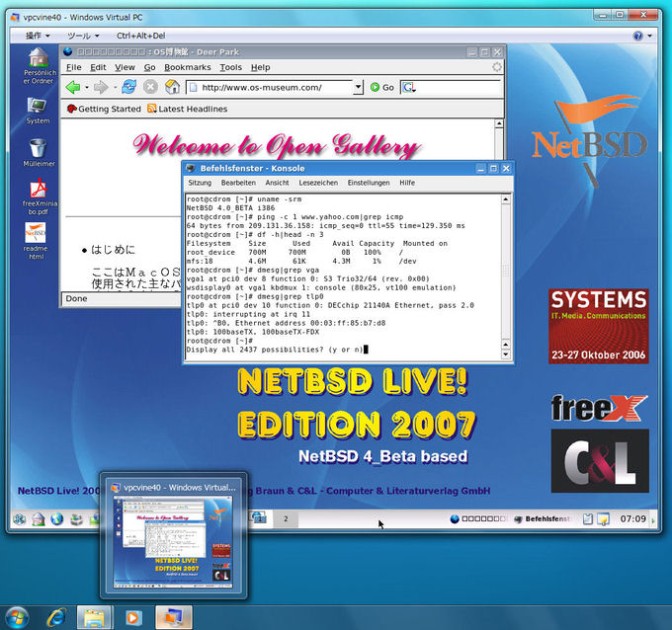Open the Windows Start orb
The height and width of the screenshot is (630, 672).
click(16, 617)
